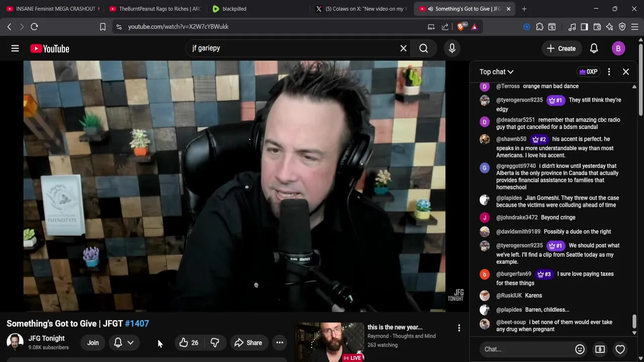The height and width of the screenshot is (362, 644).
Task: Click the magnifier search button
Action: [x=424, y=48]
